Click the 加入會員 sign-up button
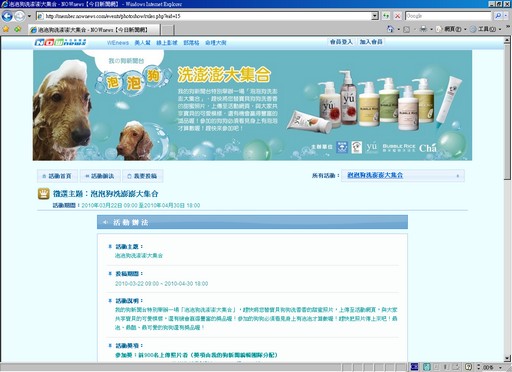The width and height of the screenshot is (512, 372). (371, 42)
